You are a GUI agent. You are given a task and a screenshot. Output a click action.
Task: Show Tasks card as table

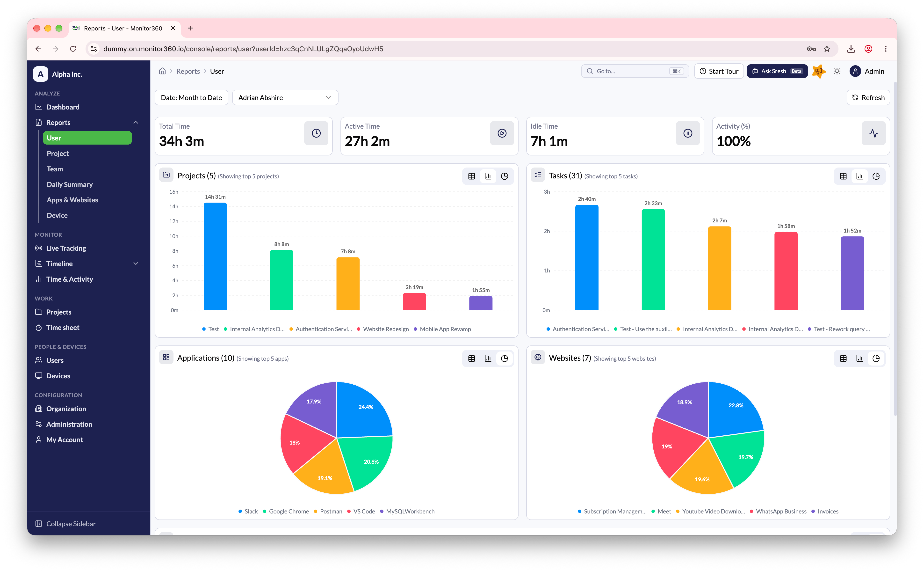(x=843, y=176)
